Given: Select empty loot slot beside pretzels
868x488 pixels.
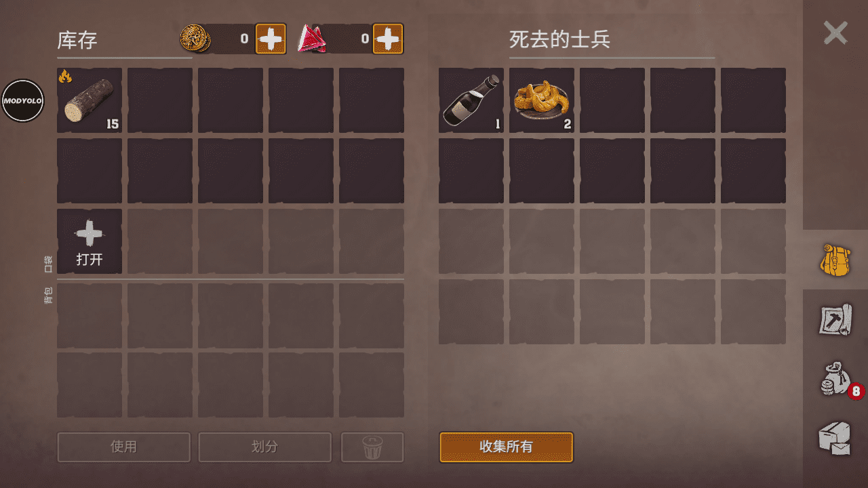Looking at the screenshot, I should 612,100.
